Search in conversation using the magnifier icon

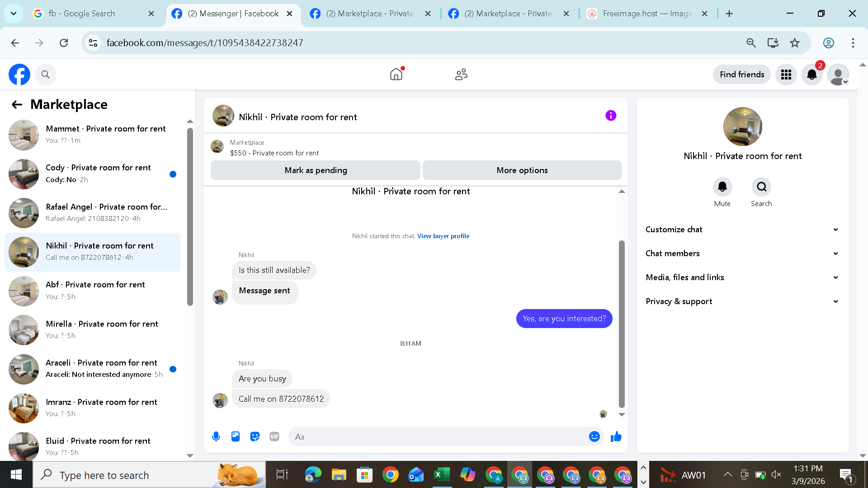coord(761,187)
